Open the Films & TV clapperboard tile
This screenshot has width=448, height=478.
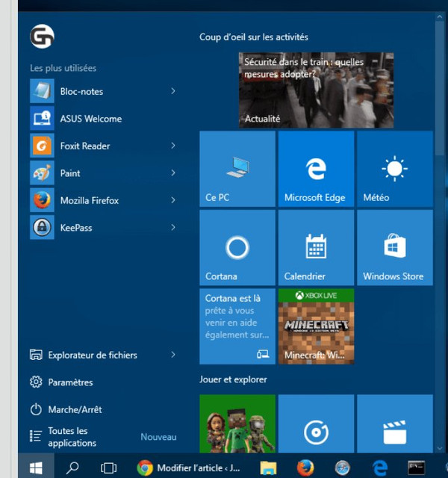click(395, 423)
